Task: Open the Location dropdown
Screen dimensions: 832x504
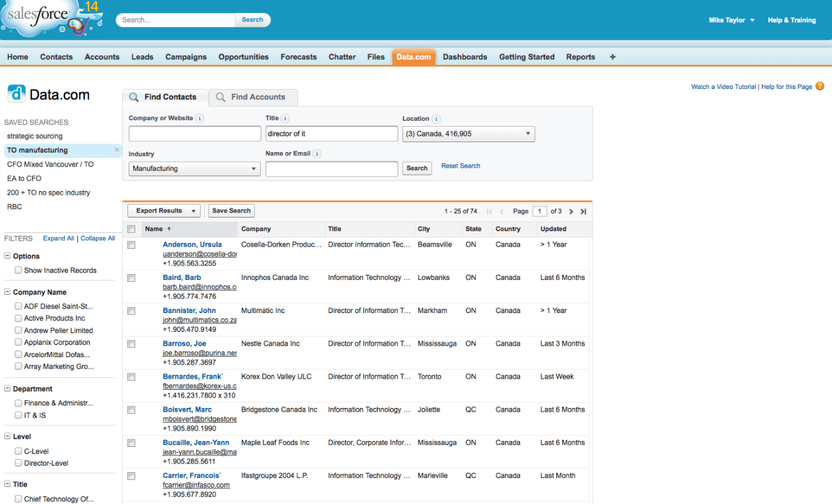Action: [469, 134]
